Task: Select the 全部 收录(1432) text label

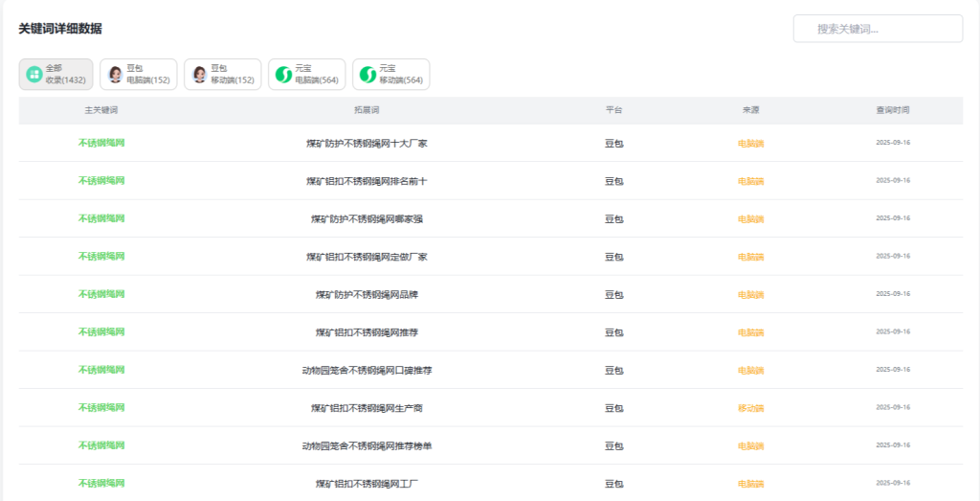Action: coord(66,75)
